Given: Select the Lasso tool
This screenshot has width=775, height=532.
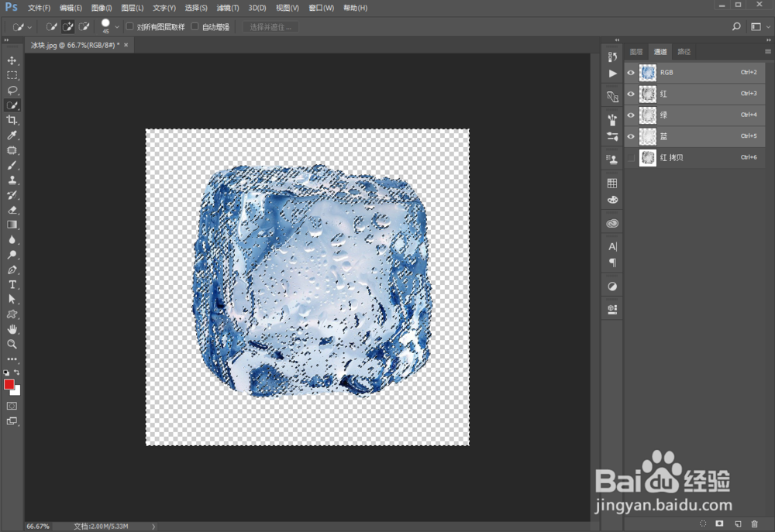Looking at the screenshot, I should (x=12, y=91).
